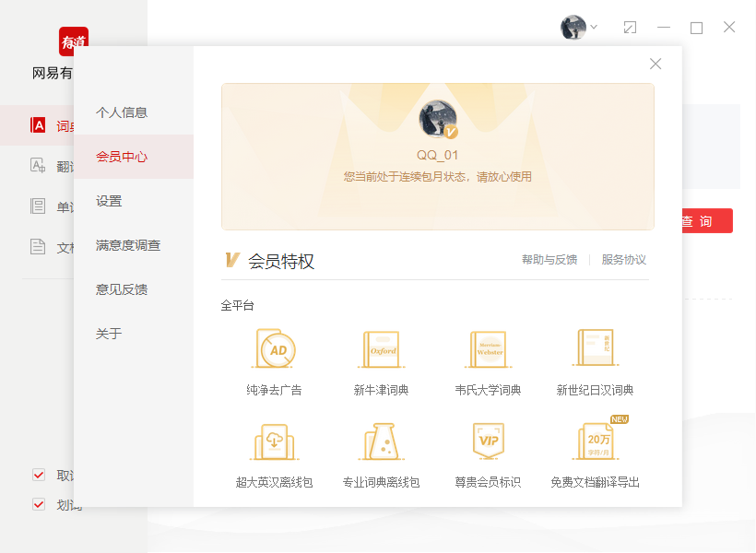Maximize the Youdao main window

pos(696,28)
